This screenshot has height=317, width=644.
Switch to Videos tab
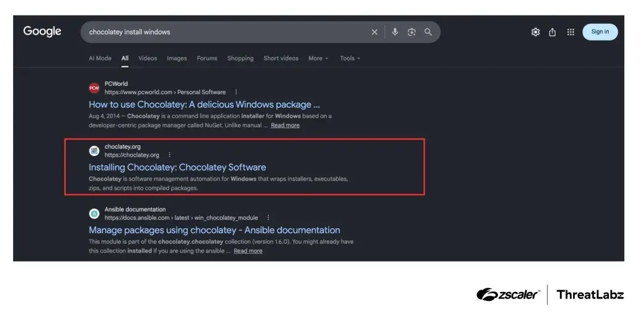tap(147, 58)
